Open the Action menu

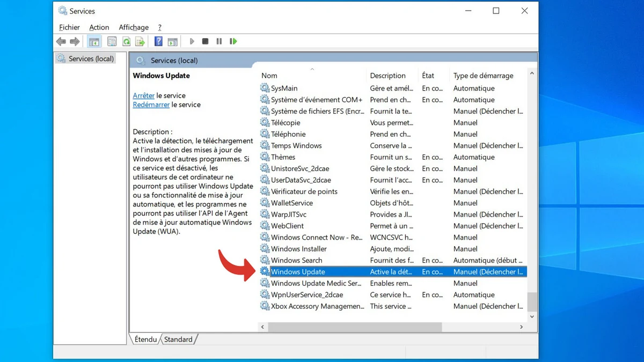[x=99, y=27]
